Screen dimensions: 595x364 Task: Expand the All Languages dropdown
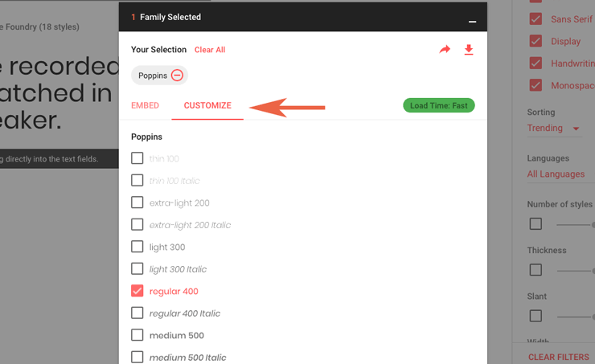[x=556, y=174]
